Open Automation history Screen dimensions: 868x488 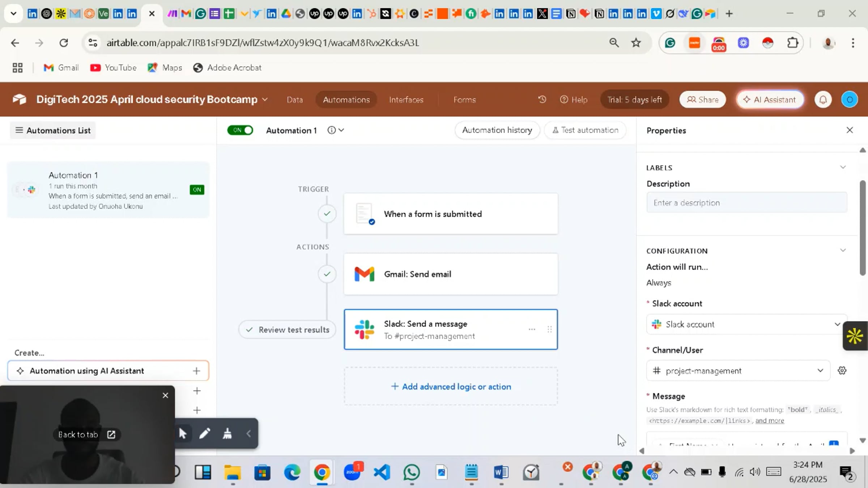coord(497,130)
